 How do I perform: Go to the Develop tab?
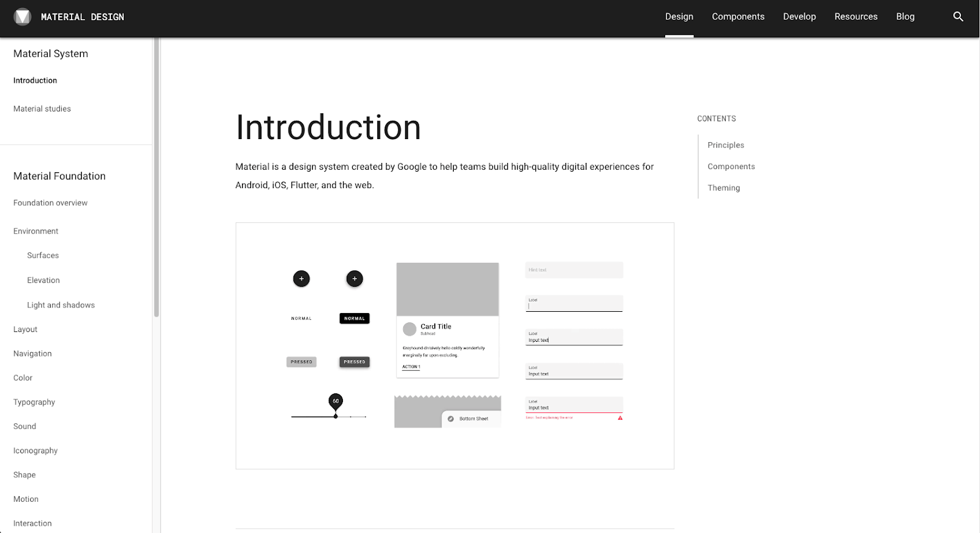[x=799, y=17]
